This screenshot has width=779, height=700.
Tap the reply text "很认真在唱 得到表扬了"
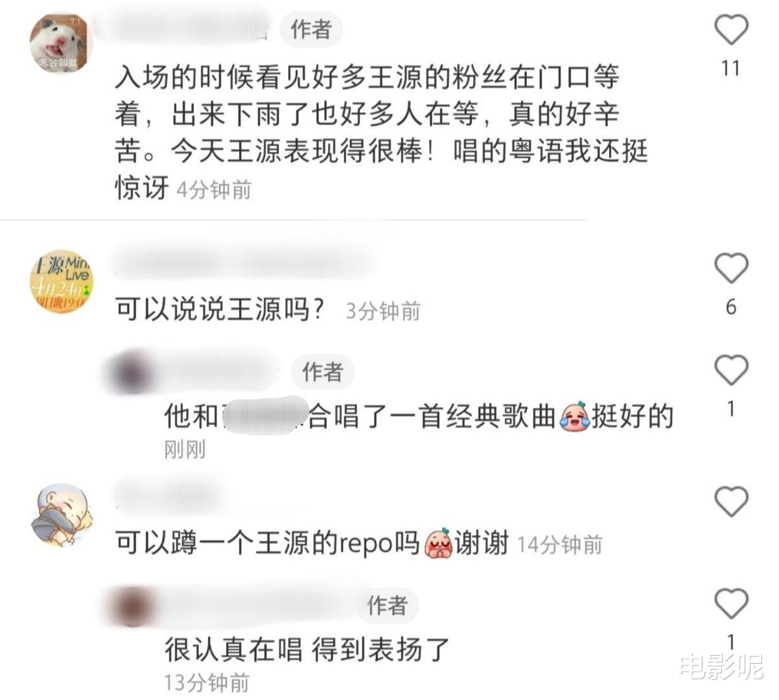[x=307, y=649]
